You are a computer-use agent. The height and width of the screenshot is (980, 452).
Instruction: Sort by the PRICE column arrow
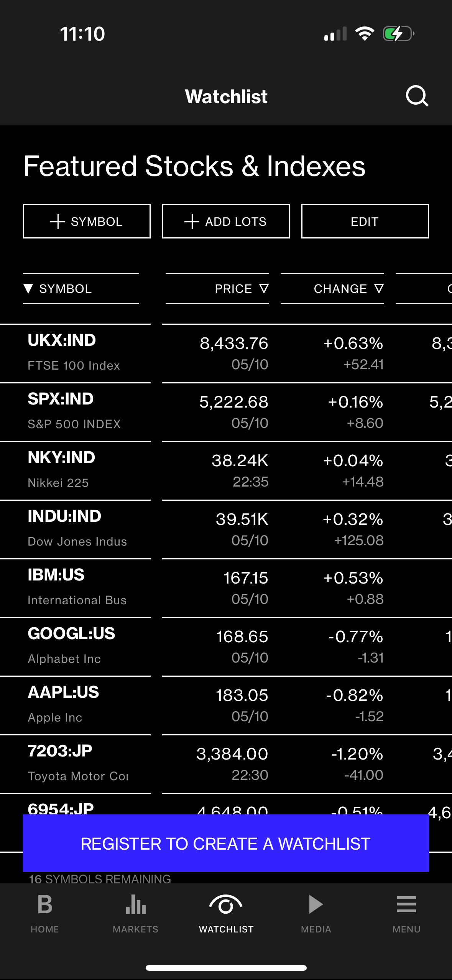[x=264, y=288]
